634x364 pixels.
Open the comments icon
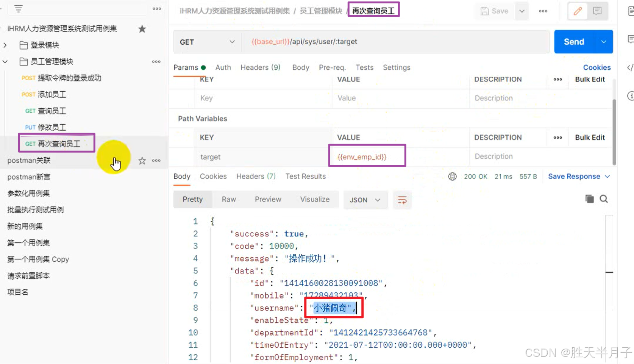click(x=597, y=11)
